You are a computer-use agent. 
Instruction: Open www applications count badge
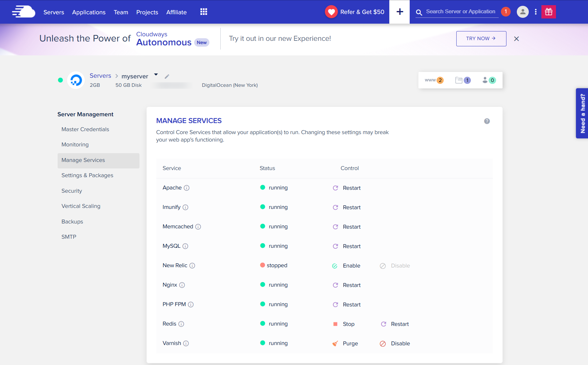[434, 80]
